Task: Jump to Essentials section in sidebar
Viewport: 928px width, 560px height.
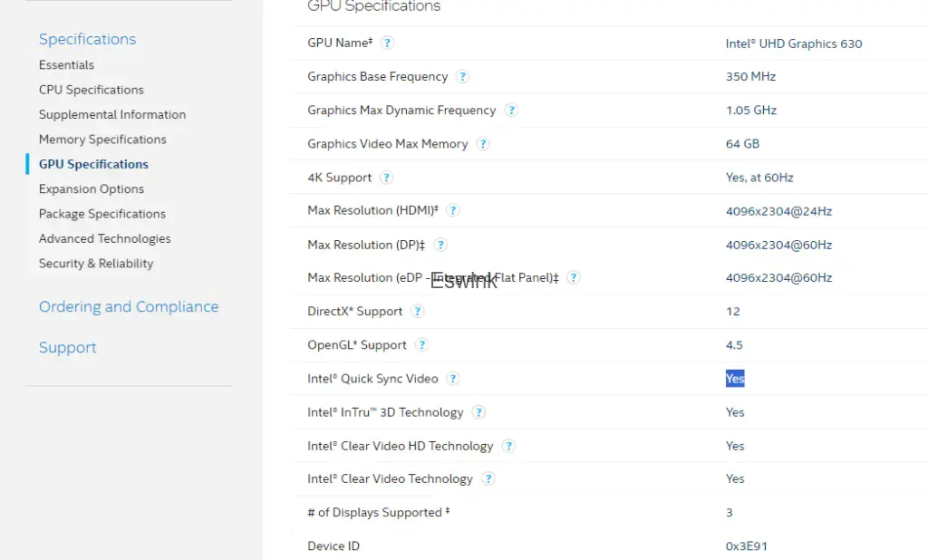Action: coord(66,65)
